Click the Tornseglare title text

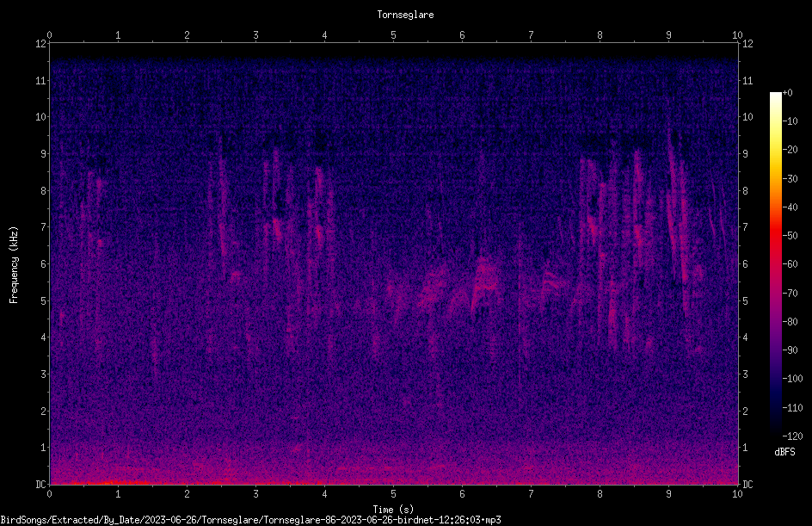pos(405,15)
